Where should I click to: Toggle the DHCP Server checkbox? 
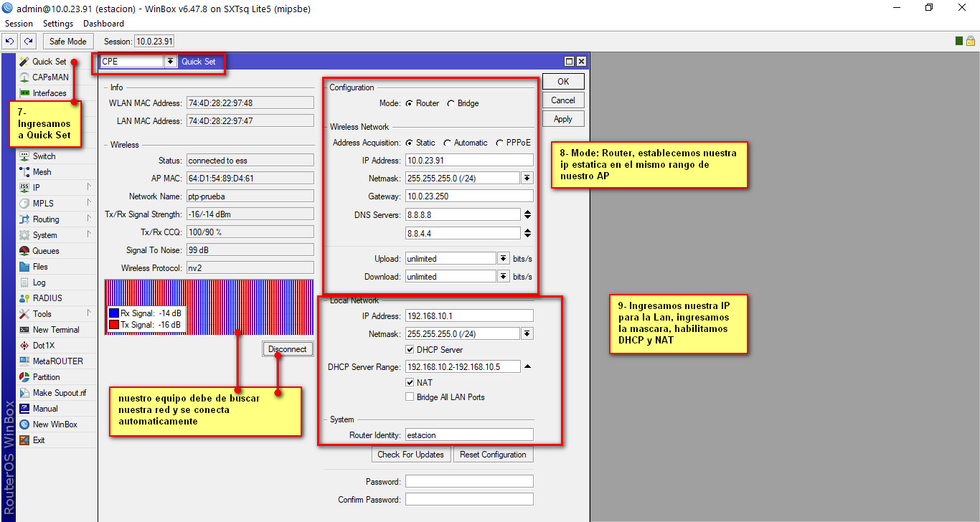point(410,350)
